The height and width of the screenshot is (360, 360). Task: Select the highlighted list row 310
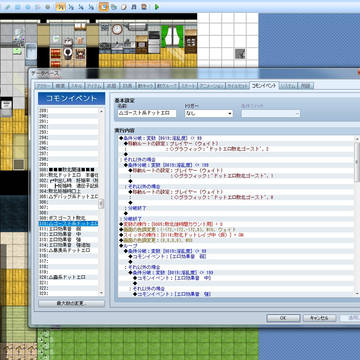68,223
